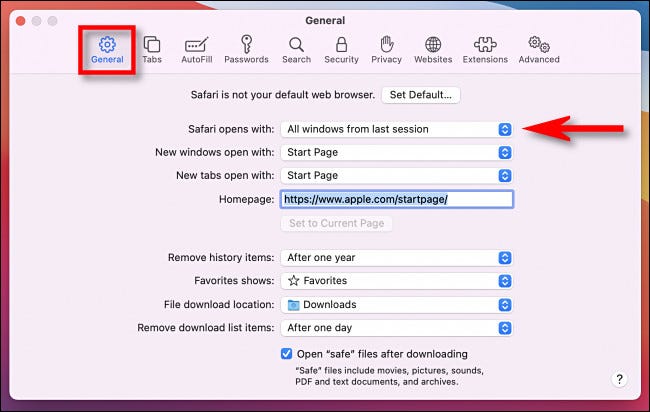Open 'File download location' dropdown

point(397,305)
